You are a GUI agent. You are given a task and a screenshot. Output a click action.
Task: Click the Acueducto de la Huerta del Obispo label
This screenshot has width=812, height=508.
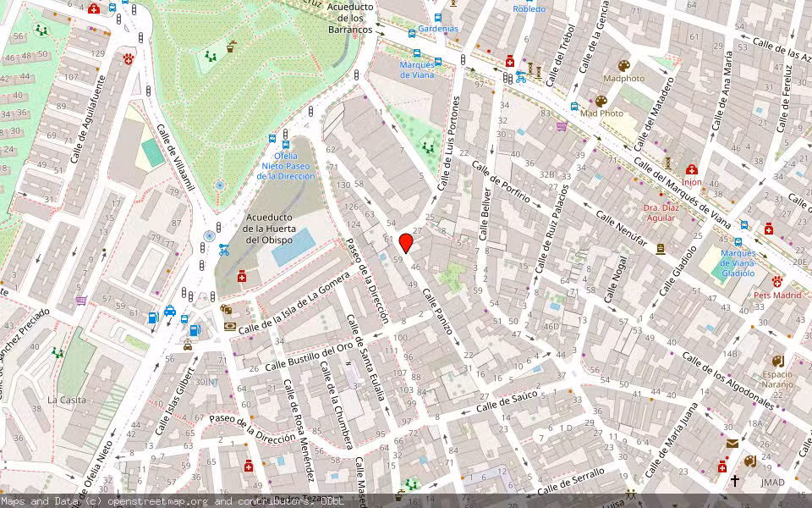pyautogui.click(x=269, y=229)
